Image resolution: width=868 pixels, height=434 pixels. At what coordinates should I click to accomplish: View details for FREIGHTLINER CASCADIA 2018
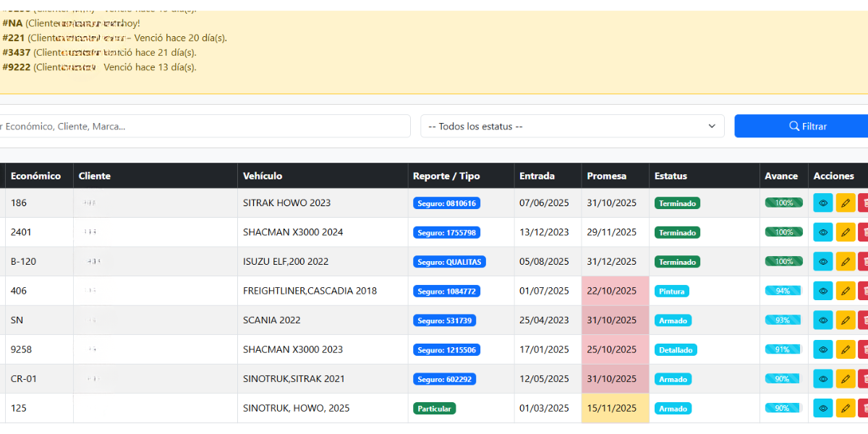[x=822, y=291]
